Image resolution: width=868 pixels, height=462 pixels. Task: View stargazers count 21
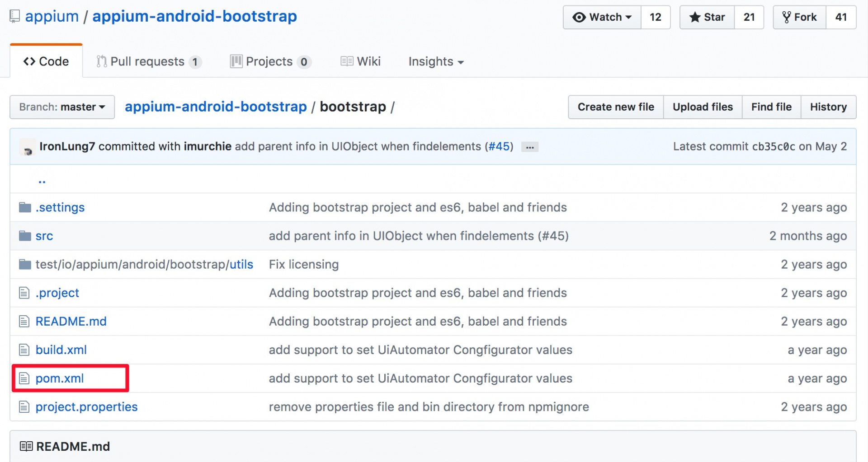pyautogui.click(x=749, y=17)
